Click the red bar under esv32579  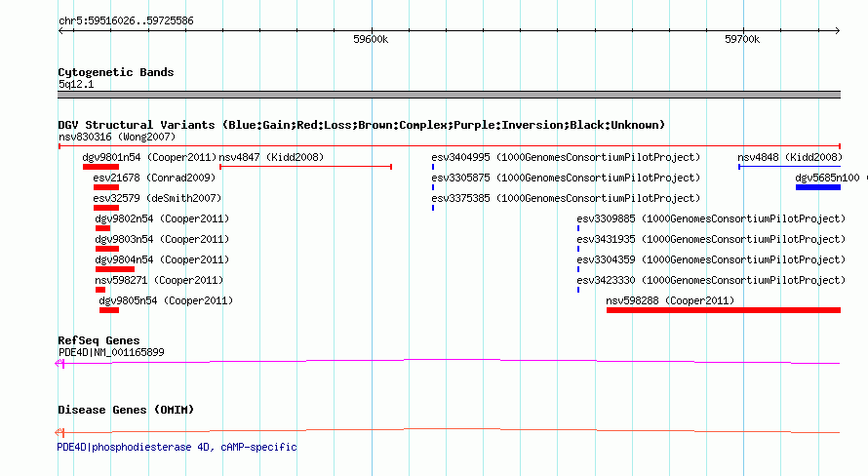(x=106, y=208)
